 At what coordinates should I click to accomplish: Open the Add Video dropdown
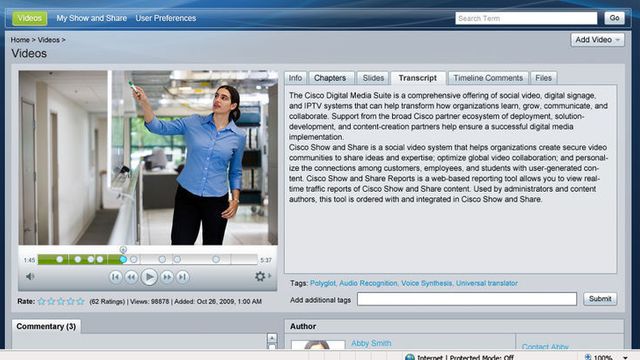[597, 40]
